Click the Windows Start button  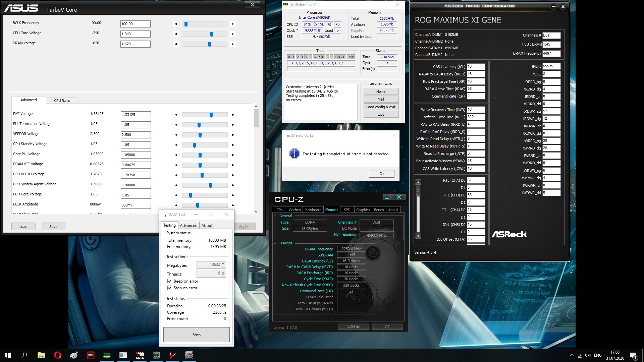8,355
